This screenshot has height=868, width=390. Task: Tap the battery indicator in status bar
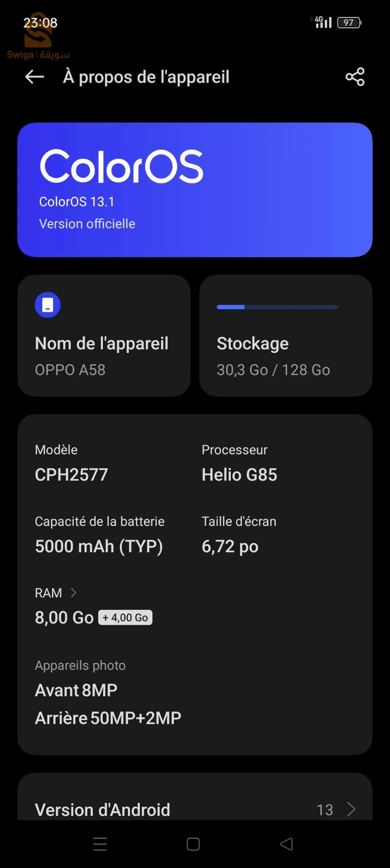(349, 22)
